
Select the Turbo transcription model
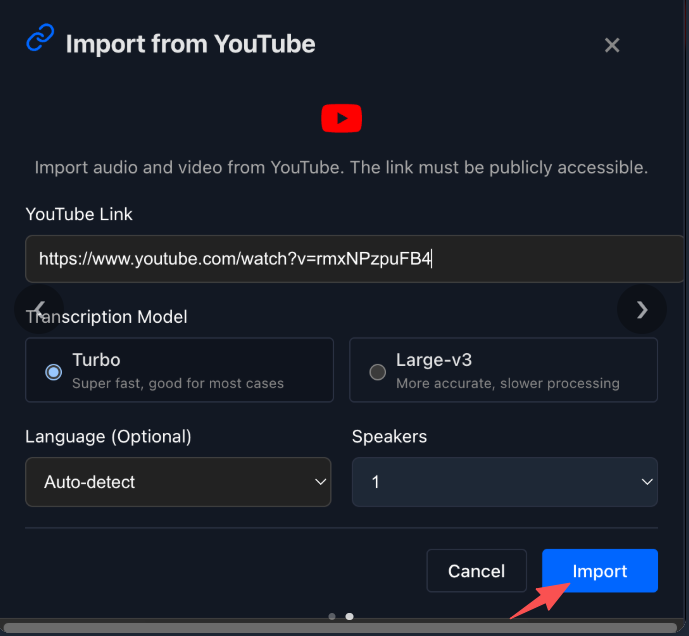179,370
